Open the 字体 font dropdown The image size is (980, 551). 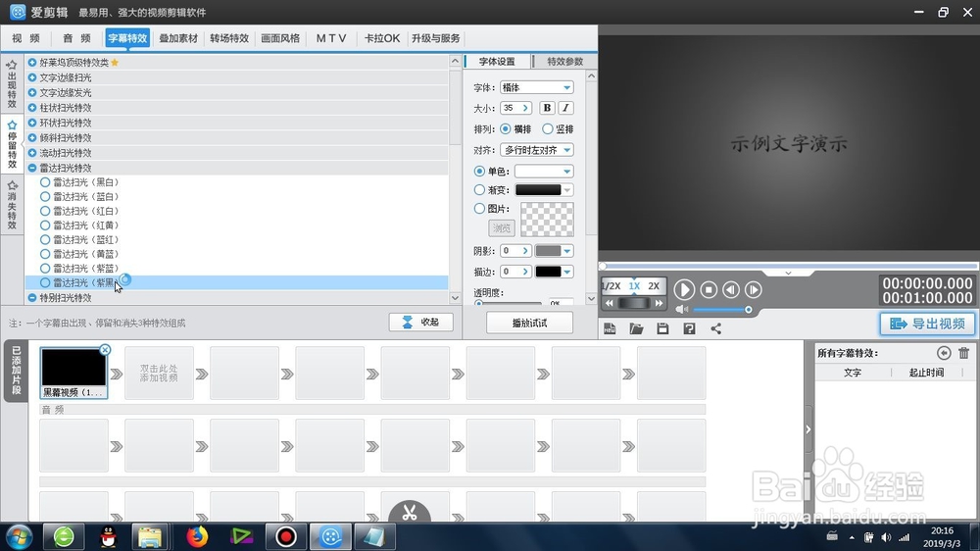click(536, 87)
